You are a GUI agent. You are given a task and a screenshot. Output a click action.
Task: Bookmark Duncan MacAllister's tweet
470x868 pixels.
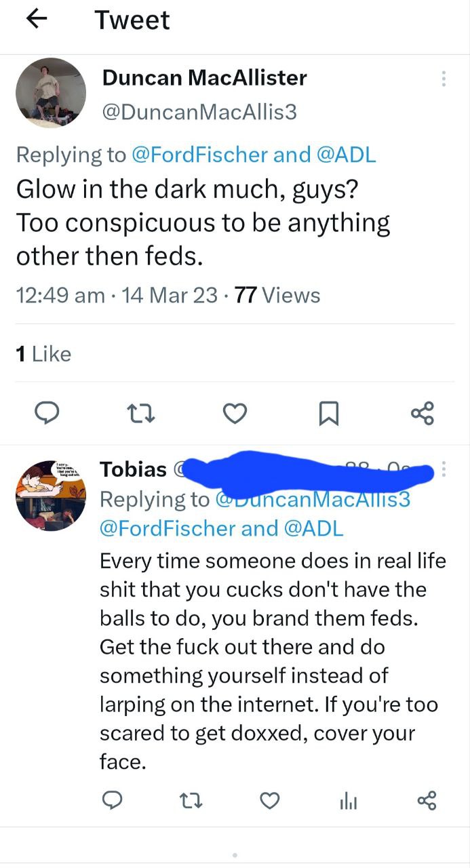(329, 414)
